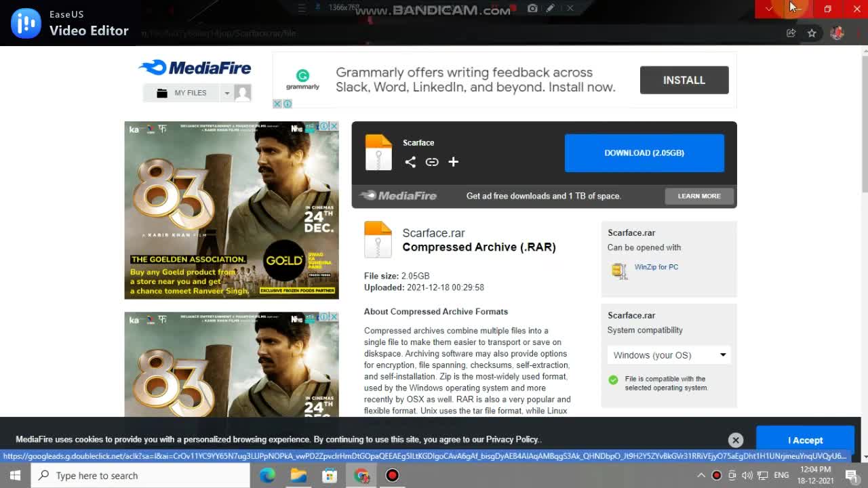Click the DOWNLOAD (2.05GB) button
The height and width of the screenshot is (488, 868).
644,152
